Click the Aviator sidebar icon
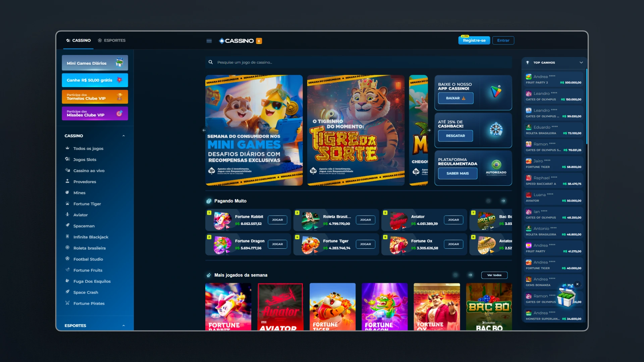The width and height of the screenshot is (644, 362). pos(67,215)
